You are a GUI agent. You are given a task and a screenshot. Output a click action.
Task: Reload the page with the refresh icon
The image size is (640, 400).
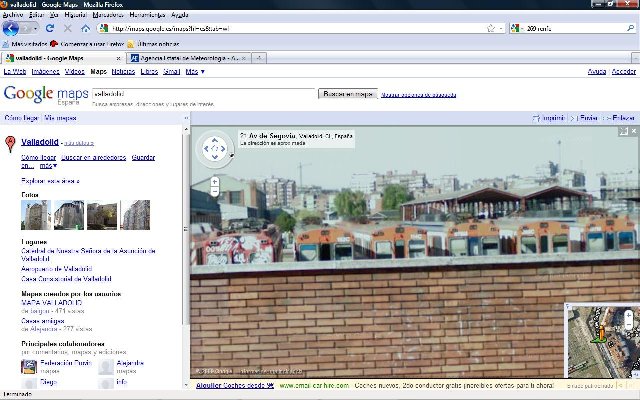click(51, 28)
